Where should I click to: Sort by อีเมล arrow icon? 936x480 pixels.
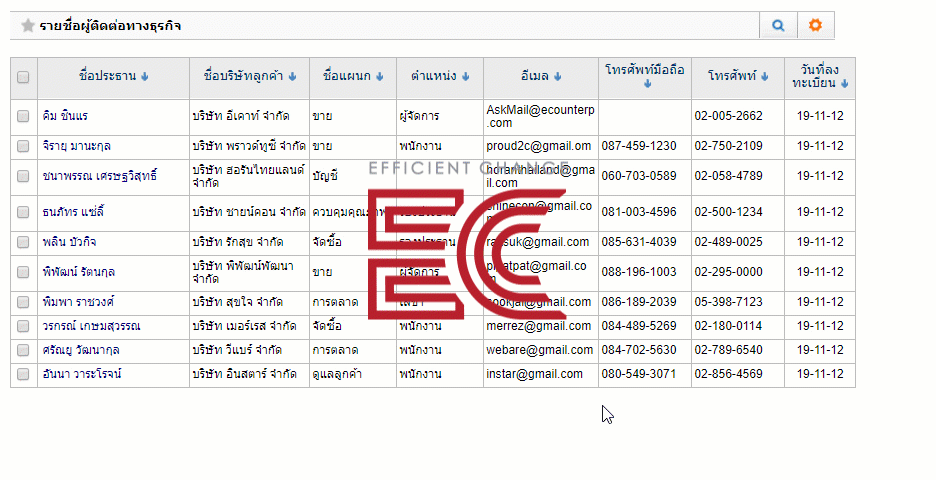click(558, 76)
